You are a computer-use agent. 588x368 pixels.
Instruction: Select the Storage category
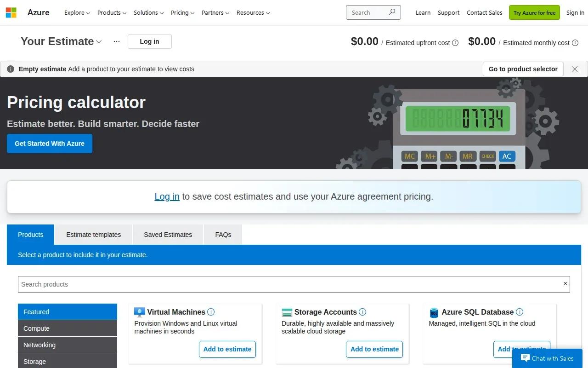(x=68, y=361)
